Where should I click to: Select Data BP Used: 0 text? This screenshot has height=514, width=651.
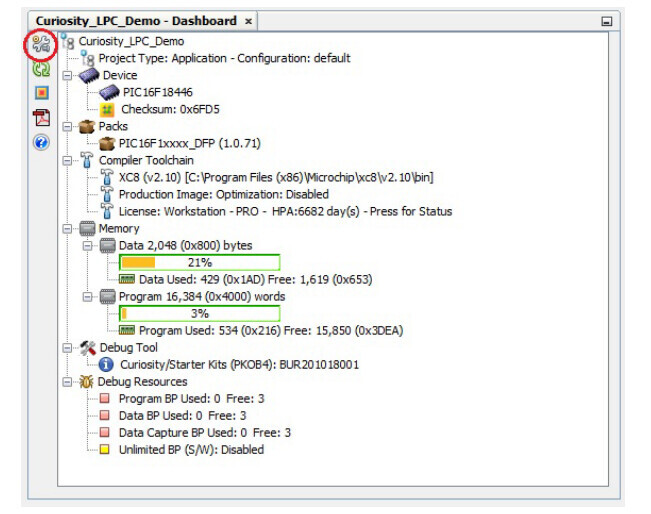[x=182, y=416]
